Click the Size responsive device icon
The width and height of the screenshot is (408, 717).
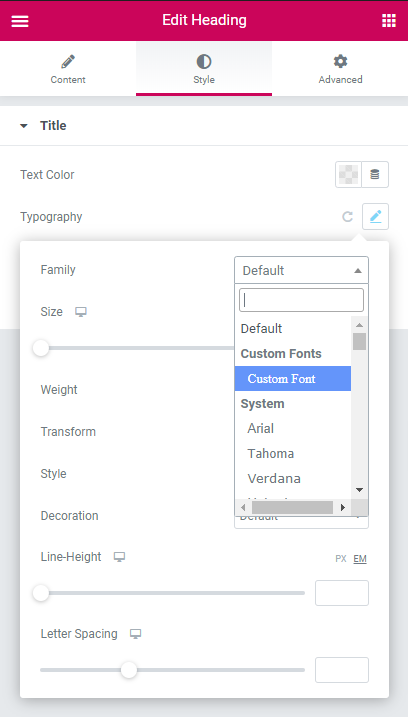click(x=81, y=312)
